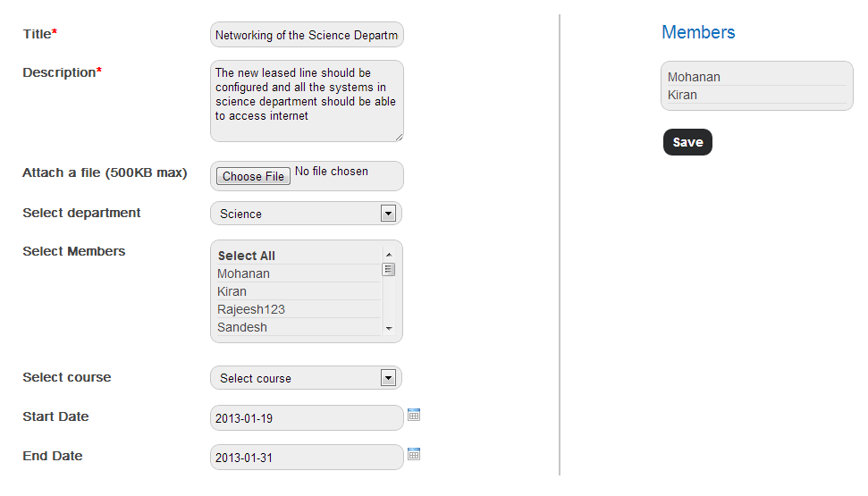Pick Rajeesh123 from the members list
868x496 pixels.
[251, 309]
